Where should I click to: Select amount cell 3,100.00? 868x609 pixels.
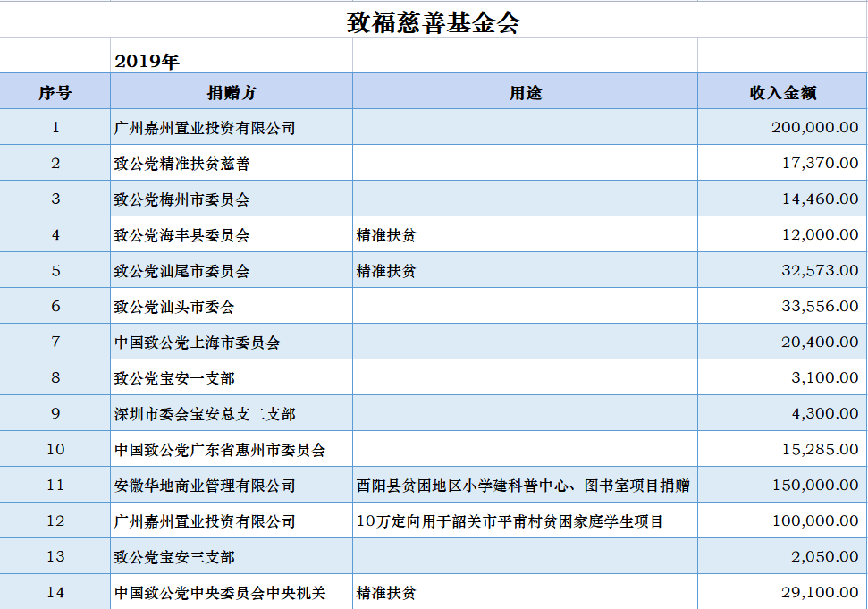[x=782, y=377]
